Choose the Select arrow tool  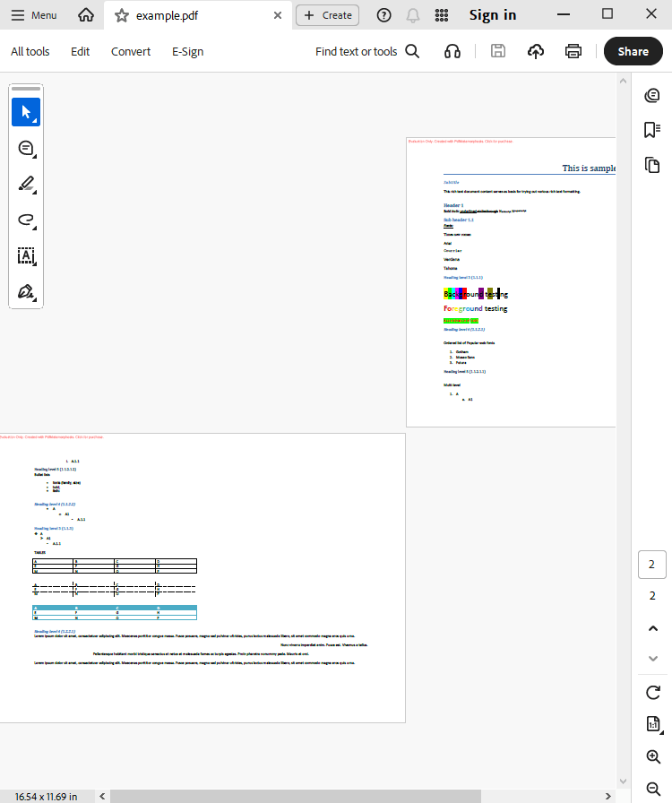(x=26, y=112)
